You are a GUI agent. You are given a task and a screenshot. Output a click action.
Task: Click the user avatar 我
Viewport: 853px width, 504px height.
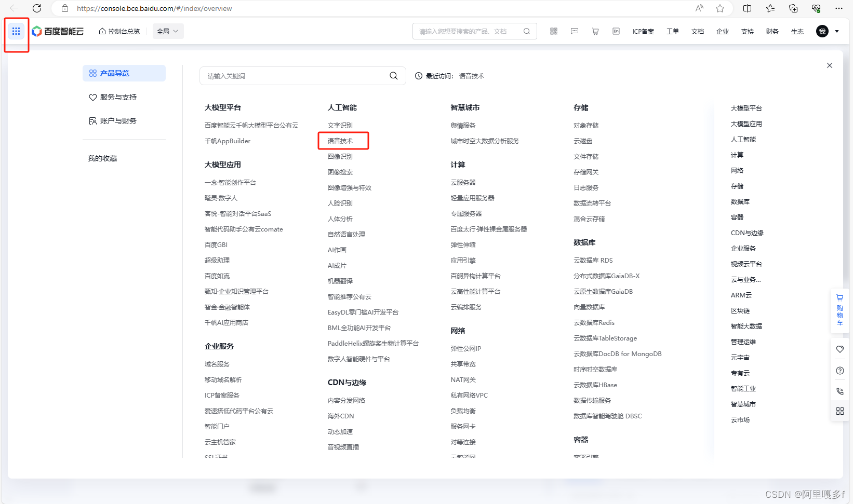(822, 31)
